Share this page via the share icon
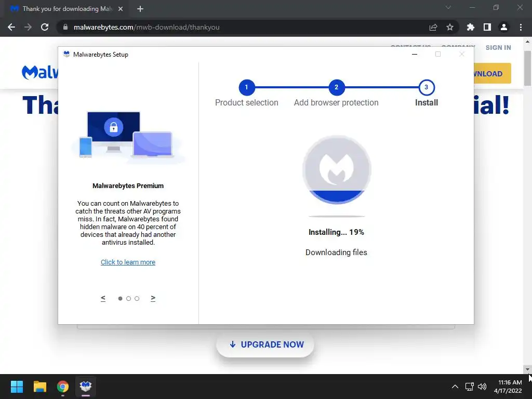Image resolution: width=532 pixels, height=399 pixels. [x=433, y=27]
